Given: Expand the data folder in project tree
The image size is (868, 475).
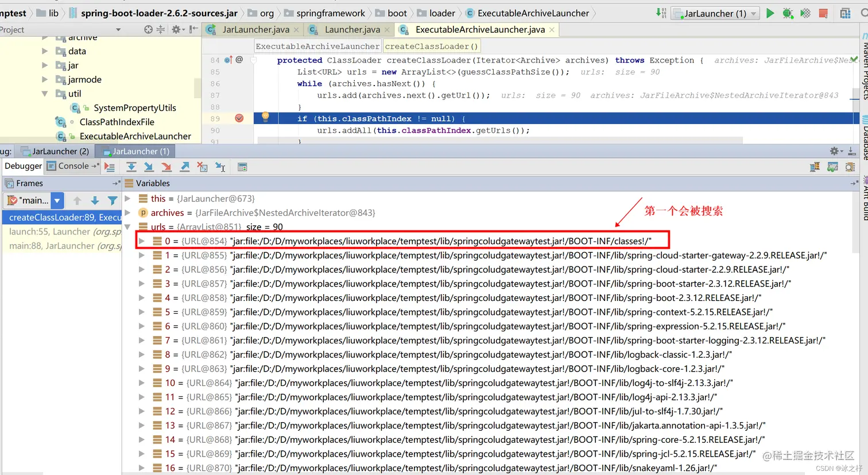Looking at the screenshot, I should coord(45,51).
